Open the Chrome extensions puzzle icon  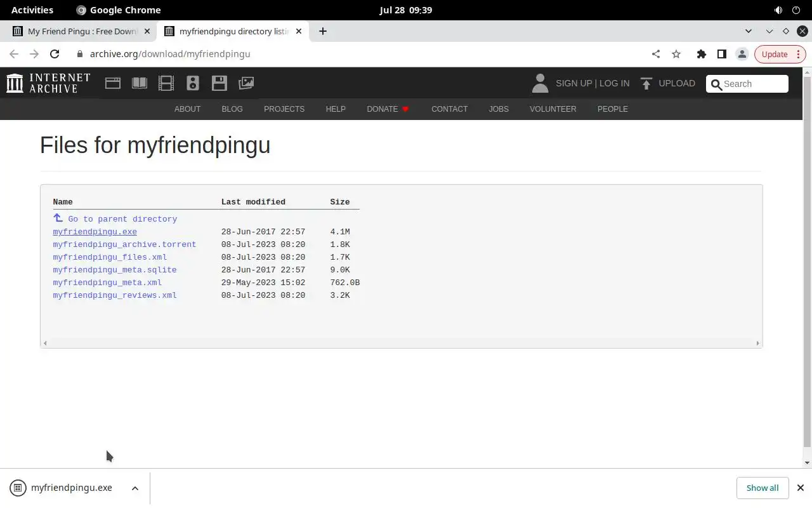pos(702,54)
